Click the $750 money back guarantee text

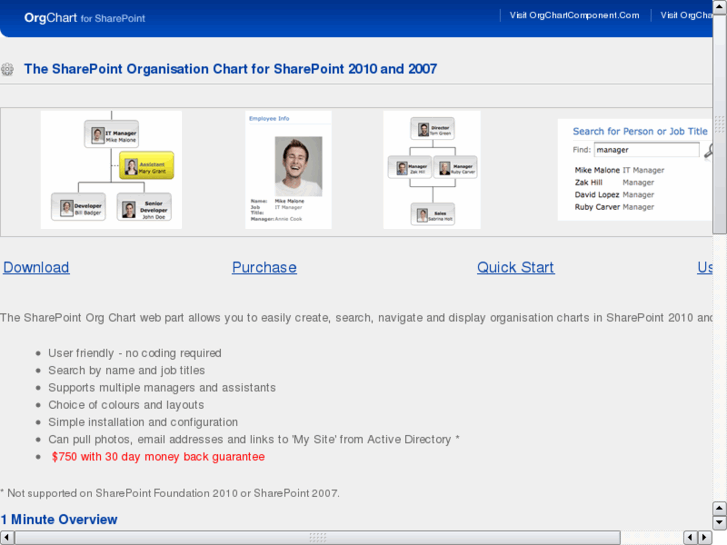158,457
